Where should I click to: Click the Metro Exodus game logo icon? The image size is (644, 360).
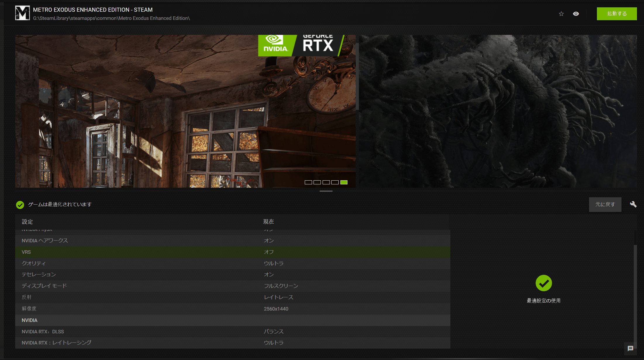coord(23,13)
